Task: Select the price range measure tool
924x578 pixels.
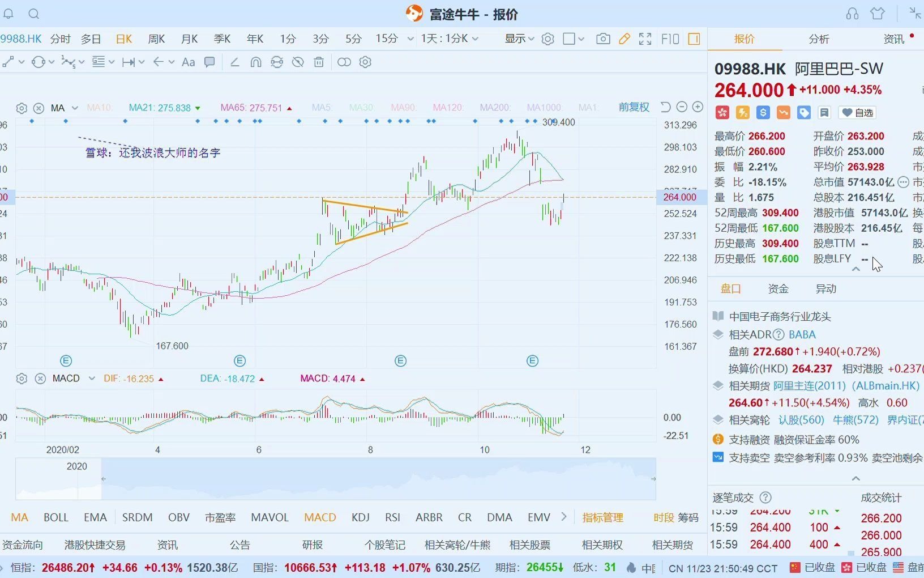Action: [129, 62]
